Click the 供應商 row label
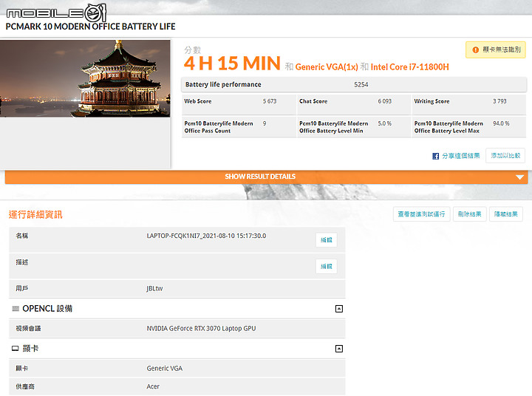The image size is (532, 396). (25, 386)
